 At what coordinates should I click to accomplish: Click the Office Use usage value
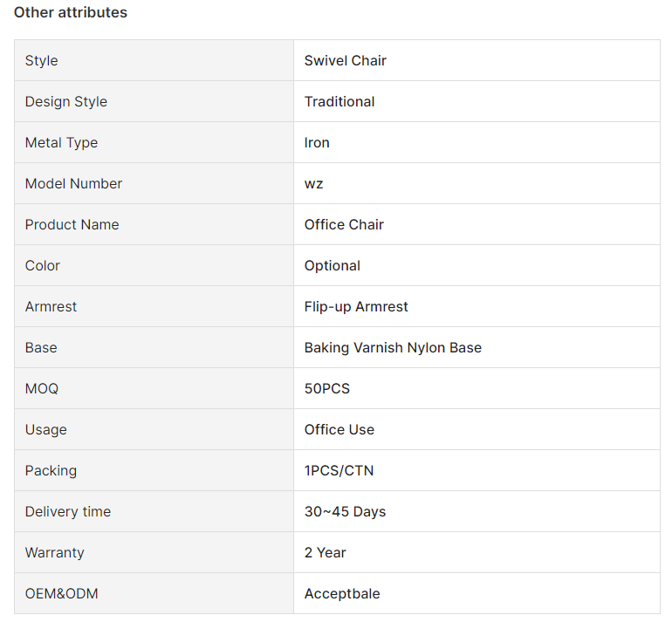click(339, 430)
